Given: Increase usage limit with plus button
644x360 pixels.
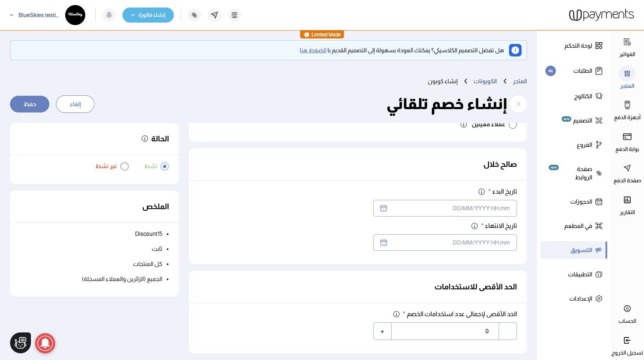Looking at the screenshot, I should point(382,331).
